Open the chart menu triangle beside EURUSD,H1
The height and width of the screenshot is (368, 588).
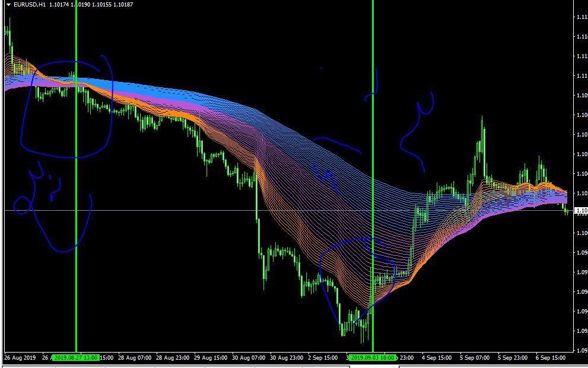coord(8,5)
